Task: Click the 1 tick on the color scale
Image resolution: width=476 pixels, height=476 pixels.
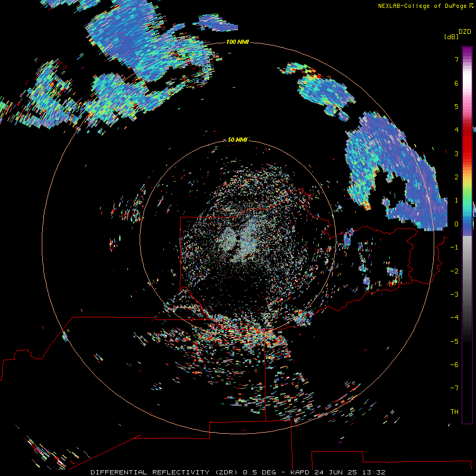Action: pyautogui.click(x=456, y=200)
